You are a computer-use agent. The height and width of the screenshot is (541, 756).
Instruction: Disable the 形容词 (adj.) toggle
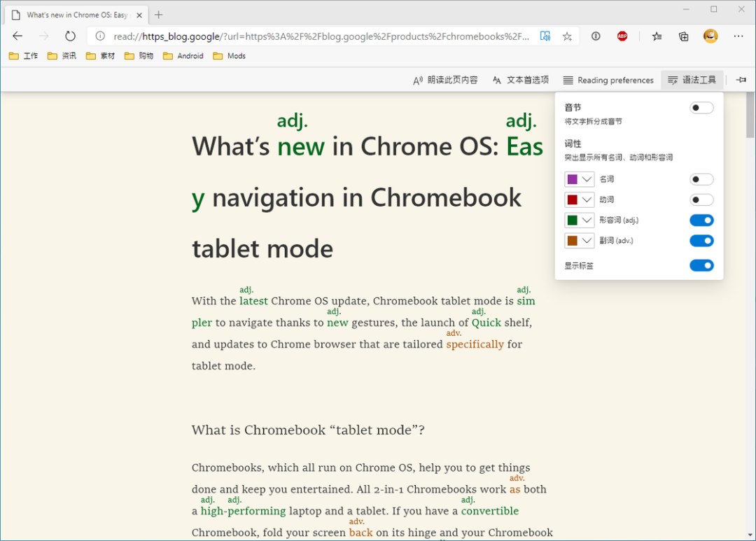pyautogui.click(x=701, y=220)
